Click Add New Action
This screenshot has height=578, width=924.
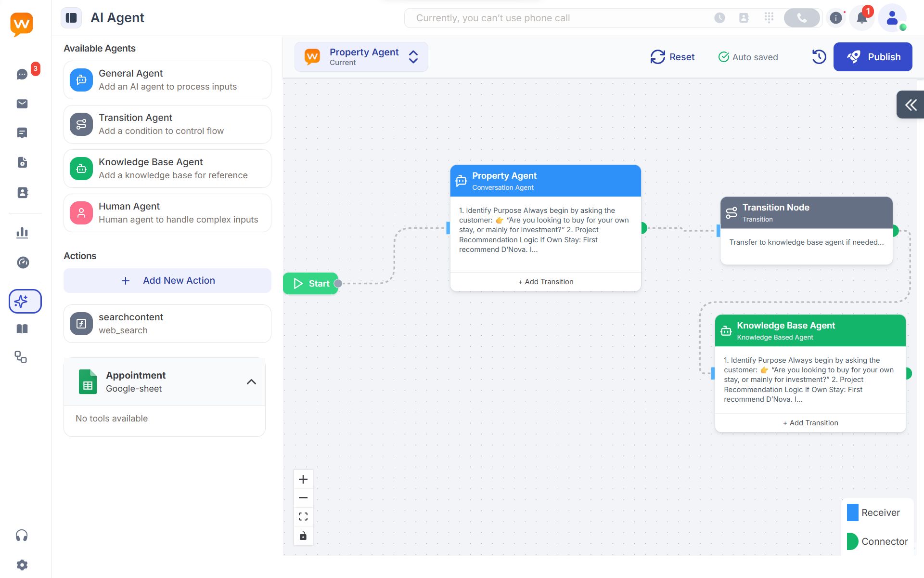click(167, 280)
